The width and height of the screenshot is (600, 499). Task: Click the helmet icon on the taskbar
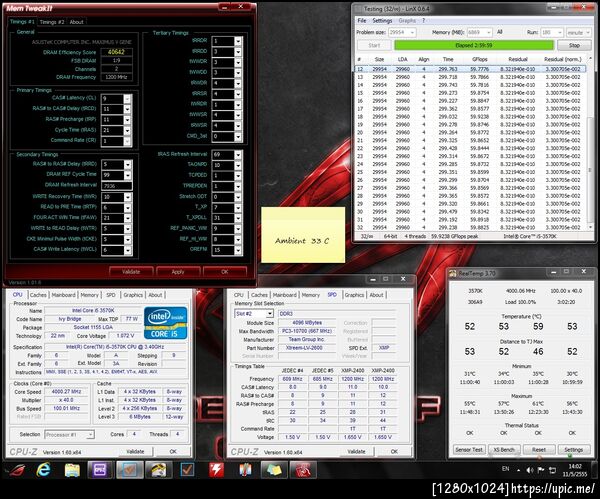click(x=158, y=470)
